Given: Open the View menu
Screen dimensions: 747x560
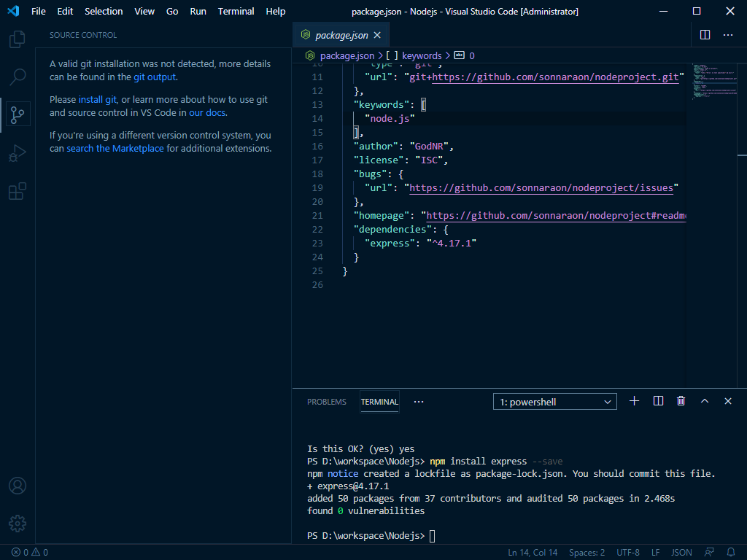Looking at the screenshot, I should pyautogui.click(x=144, y=12).
